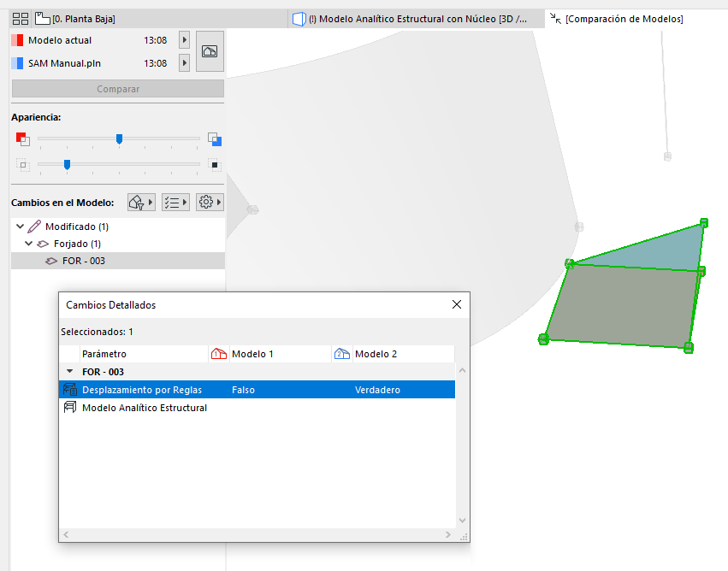Image resolution: width=728 pixels, height=571 pixels.
Task: Click the dialog scrollbar up arrow
Action: [463, 370]
